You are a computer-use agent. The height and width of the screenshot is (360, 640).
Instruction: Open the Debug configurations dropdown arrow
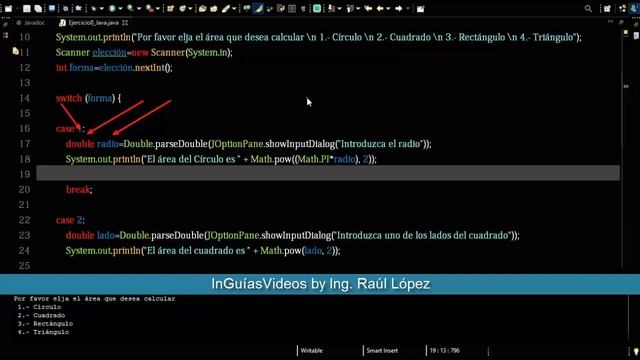pyautogui.click(x=102, y=8)
